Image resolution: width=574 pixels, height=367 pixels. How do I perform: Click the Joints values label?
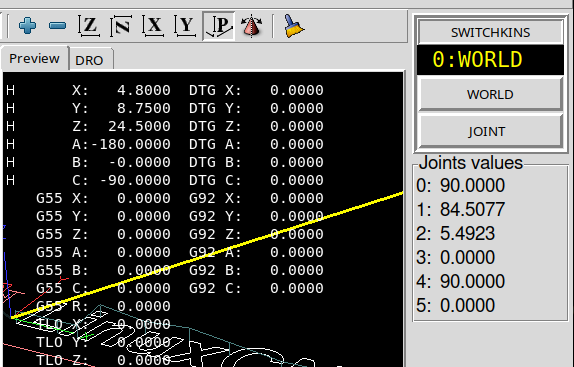click(x=471, y=163)
